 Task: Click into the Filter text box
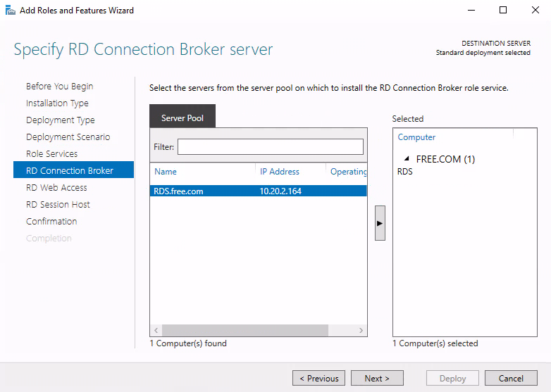tap(271, 146)
